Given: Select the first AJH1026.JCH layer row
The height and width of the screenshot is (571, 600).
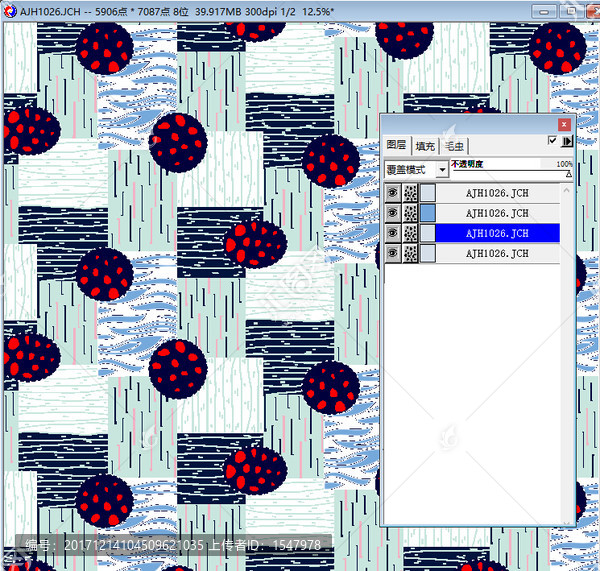Looking at the screenshot, I should [497, 193].
